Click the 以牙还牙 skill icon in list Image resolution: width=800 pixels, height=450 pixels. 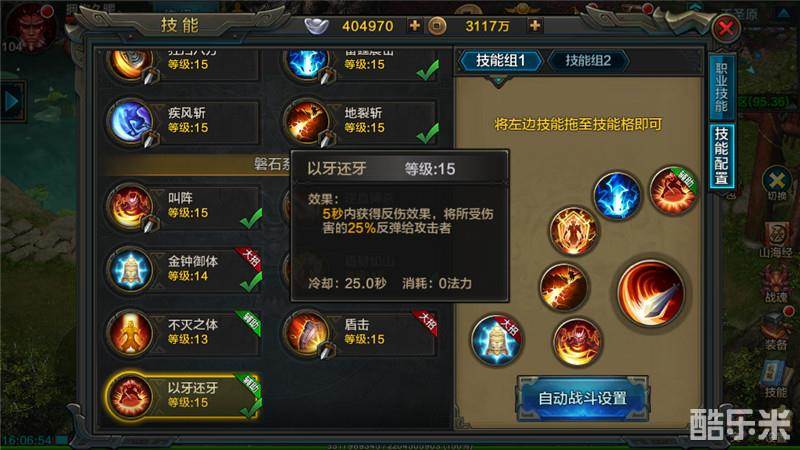(x=131, y=396)
